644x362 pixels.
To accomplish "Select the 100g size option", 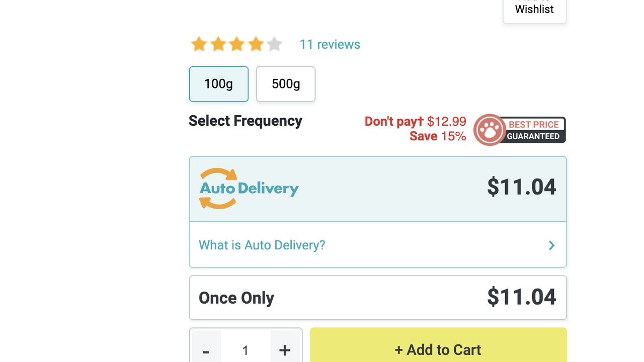I will click(x=219, y=84).
